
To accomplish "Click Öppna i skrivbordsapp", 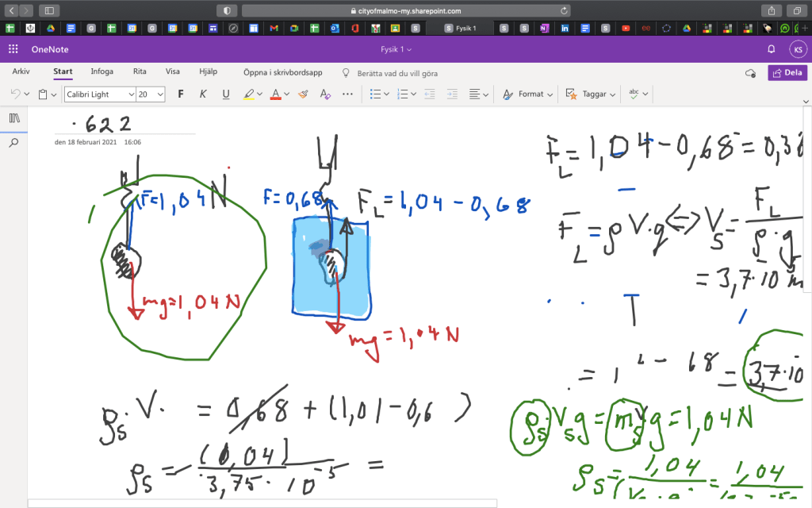I will coord(282,72).
